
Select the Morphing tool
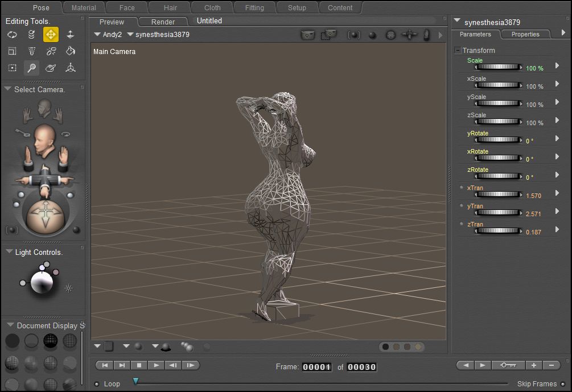coord(51,68)
